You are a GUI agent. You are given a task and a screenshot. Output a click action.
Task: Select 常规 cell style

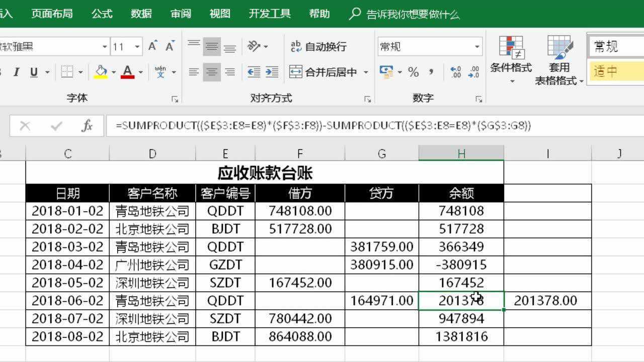tap(616, 47)
